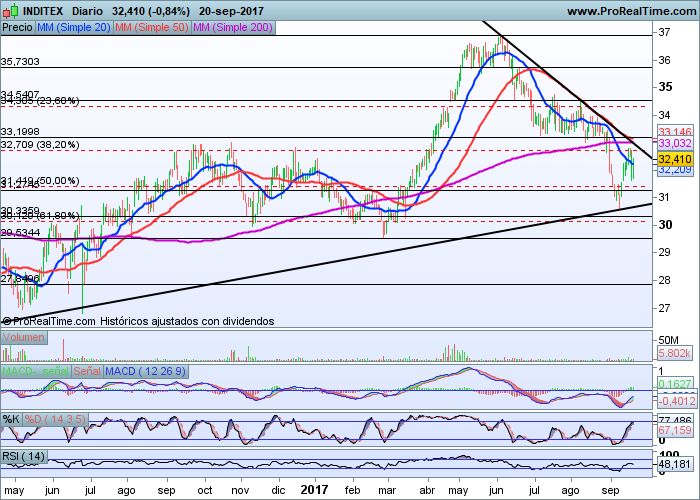Click the red Señal label
Viewport: 700px width, 500px height.
coord(87,371)
